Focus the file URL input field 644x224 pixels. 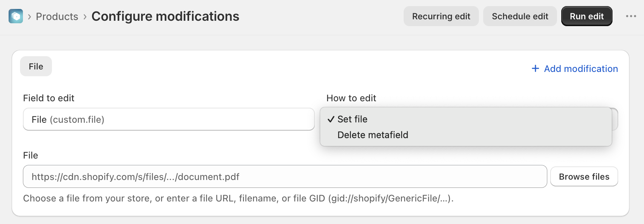[285, 176]
